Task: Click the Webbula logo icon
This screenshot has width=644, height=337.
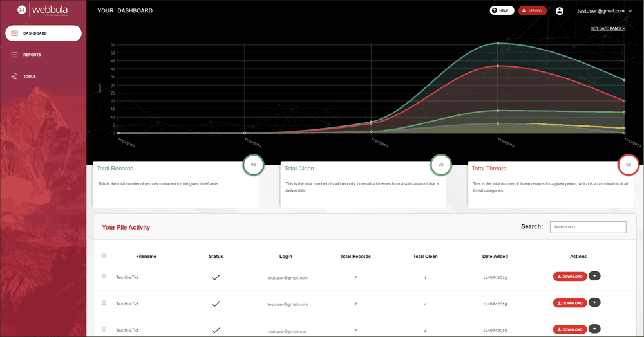Action: tap(22, 10)
